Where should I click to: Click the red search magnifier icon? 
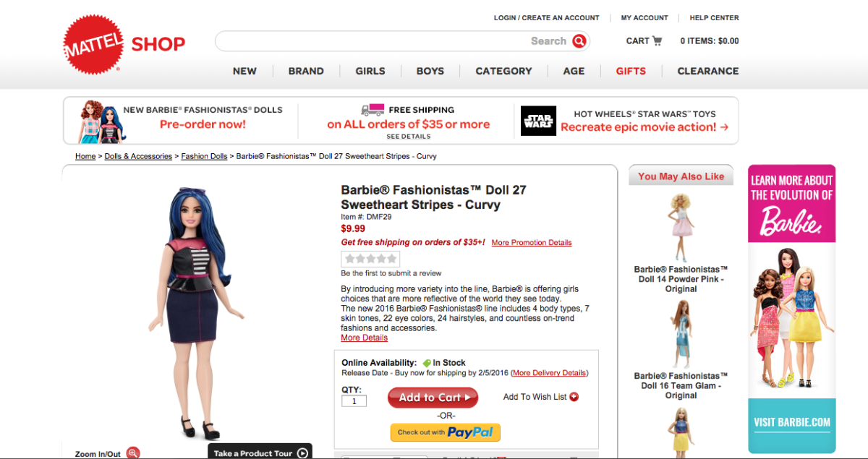(579, 41)
